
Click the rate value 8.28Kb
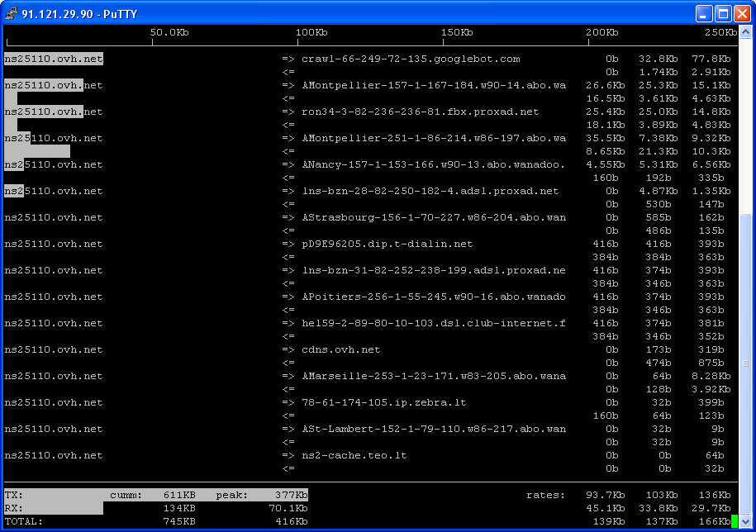pyautogui.click(x=711, y=377)
